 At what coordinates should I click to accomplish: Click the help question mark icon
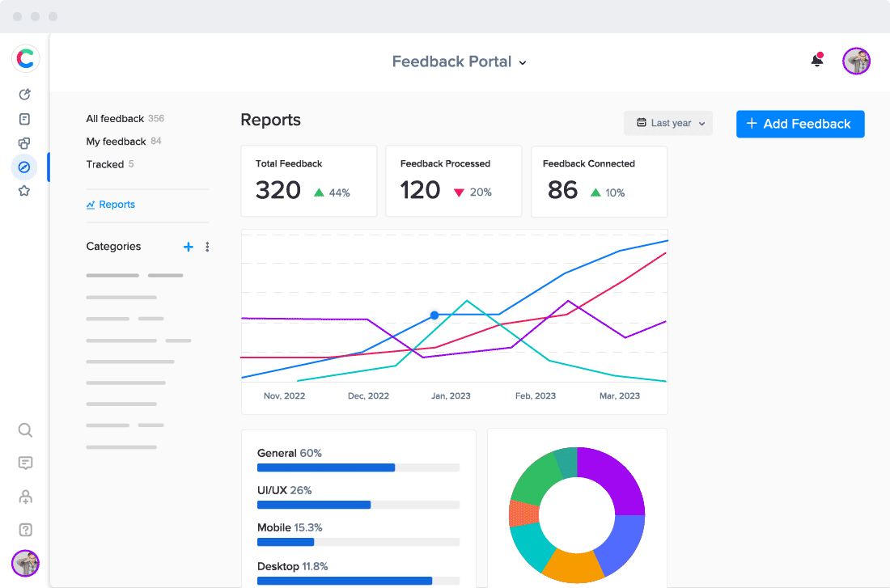pyautogui.click(x=25, y=530)
